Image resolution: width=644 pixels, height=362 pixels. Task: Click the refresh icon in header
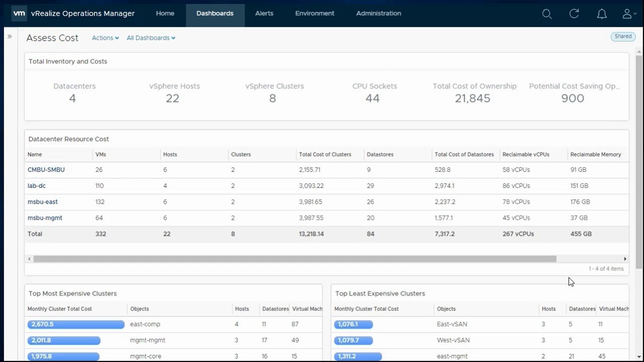point(574,14)
